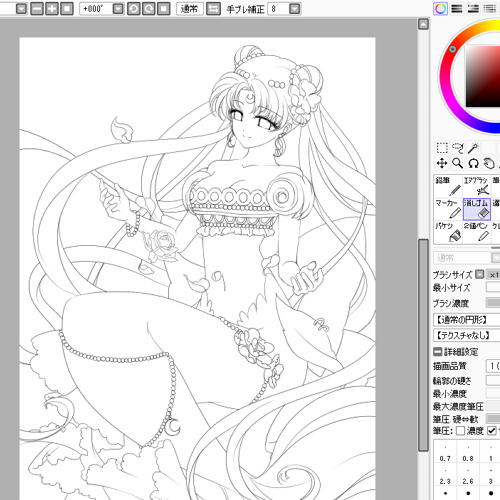500x500 pixels.
Task: Click the 輪郭の硬さ edge hardness slider
Action: [493, 380]
